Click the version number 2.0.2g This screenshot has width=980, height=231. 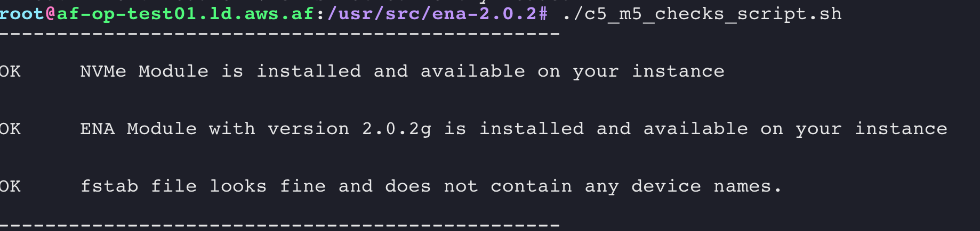[397, 129]
